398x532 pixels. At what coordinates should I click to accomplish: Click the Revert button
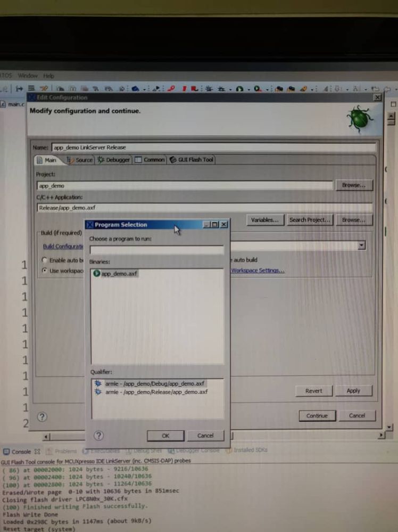313,391
